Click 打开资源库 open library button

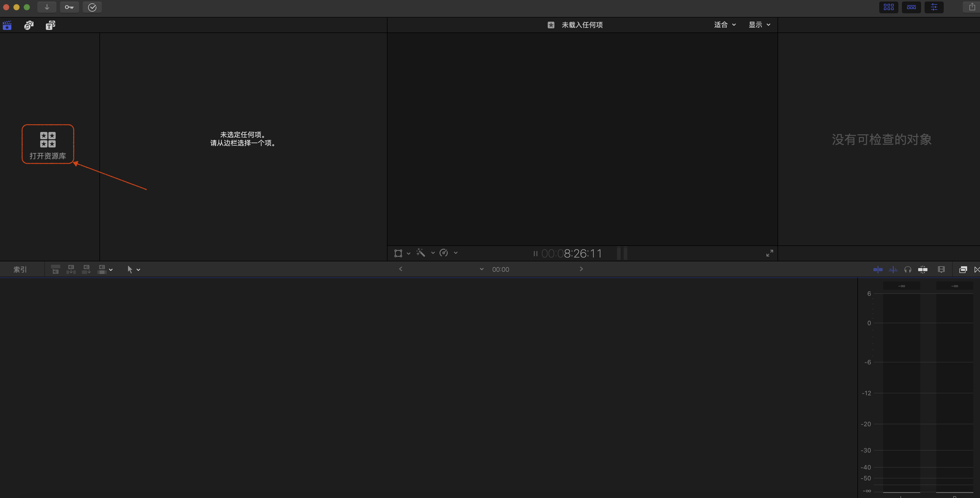[x=48, y=144]
